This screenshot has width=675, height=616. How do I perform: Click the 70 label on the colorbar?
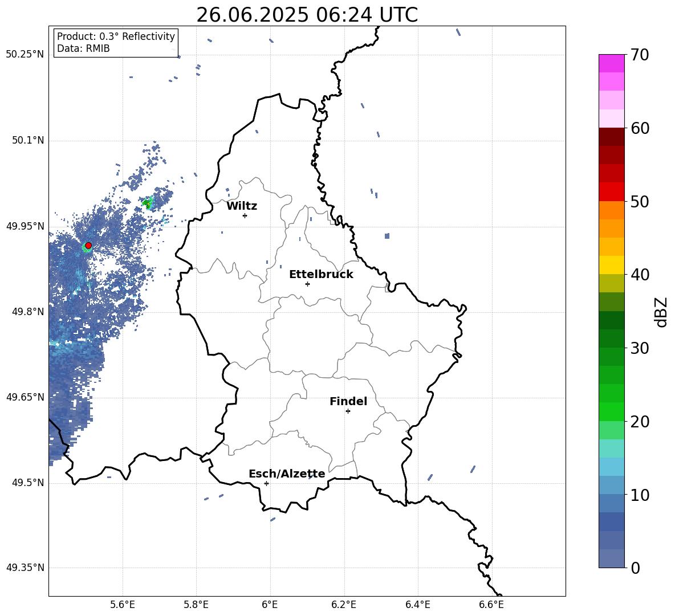640,55
